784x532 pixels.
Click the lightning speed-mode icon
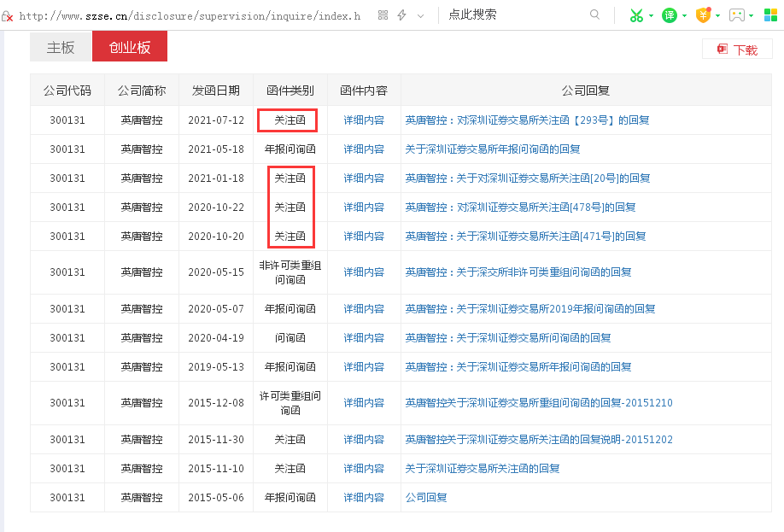(402, 15)
